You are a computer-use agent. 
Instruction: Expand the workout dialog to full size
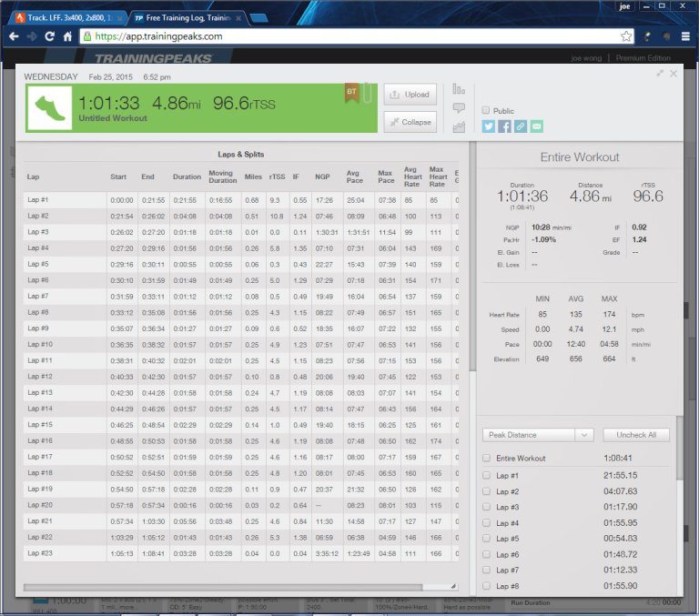tap(660, 73)
